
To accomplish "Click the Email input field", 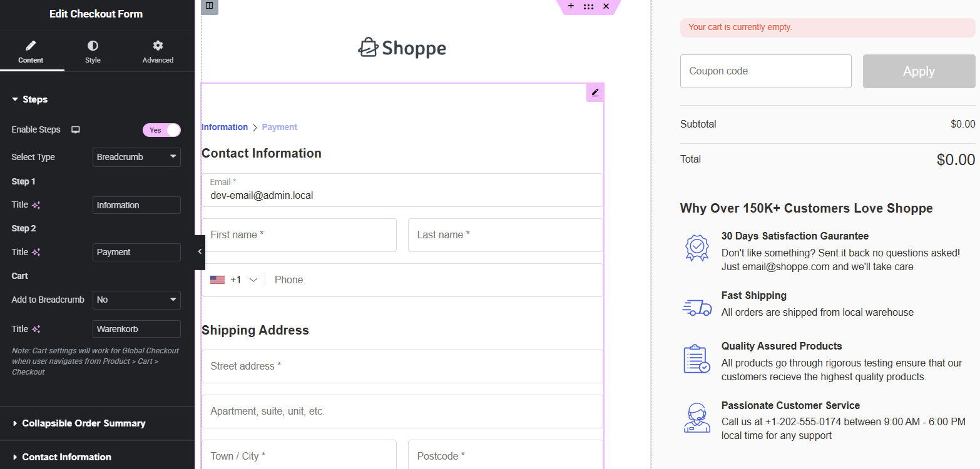I will 402,190.
